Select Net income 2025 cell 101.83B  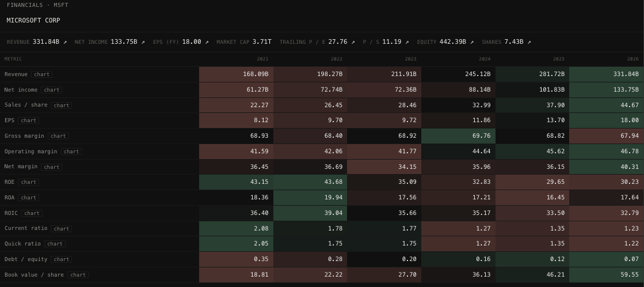coord(532,90)
